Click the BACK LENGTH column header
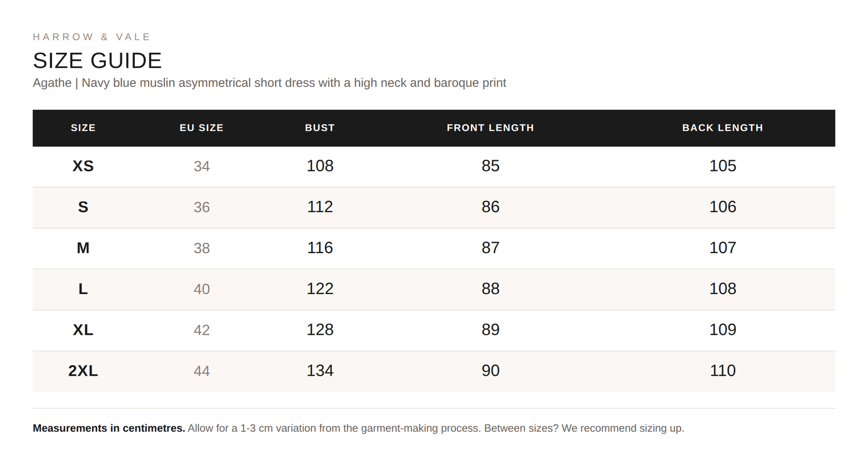 (723, 128)
